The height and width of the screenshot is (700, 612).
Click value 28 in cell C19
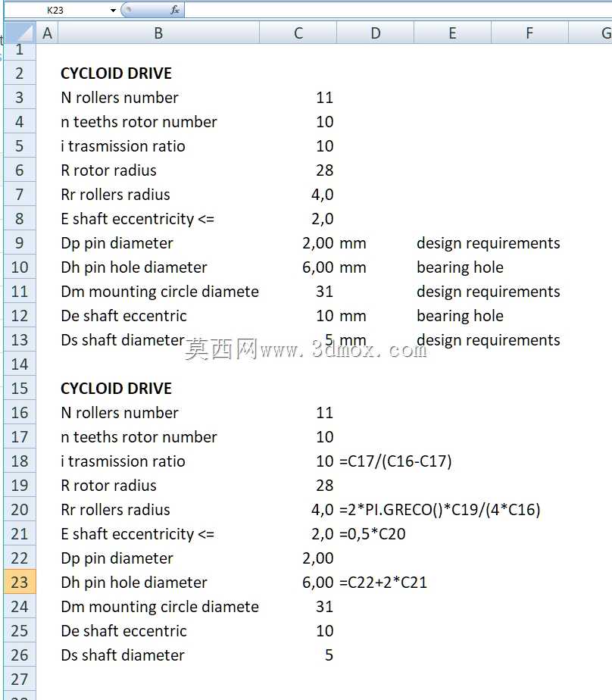[324, 486]
